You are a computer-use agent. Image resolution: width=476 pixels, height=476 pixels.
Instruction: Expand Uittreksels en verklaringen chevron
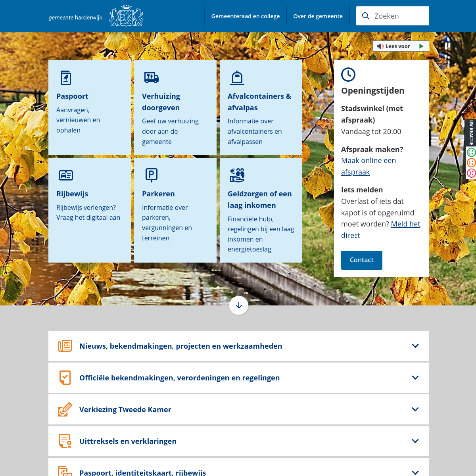(415, 441)
